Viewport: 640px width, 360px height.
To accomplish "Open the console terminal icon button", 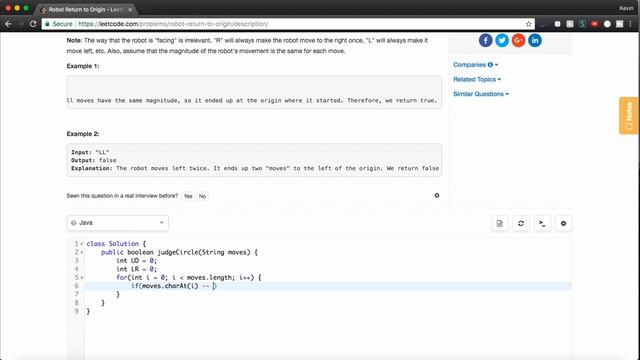I will [x=542, y=223].
